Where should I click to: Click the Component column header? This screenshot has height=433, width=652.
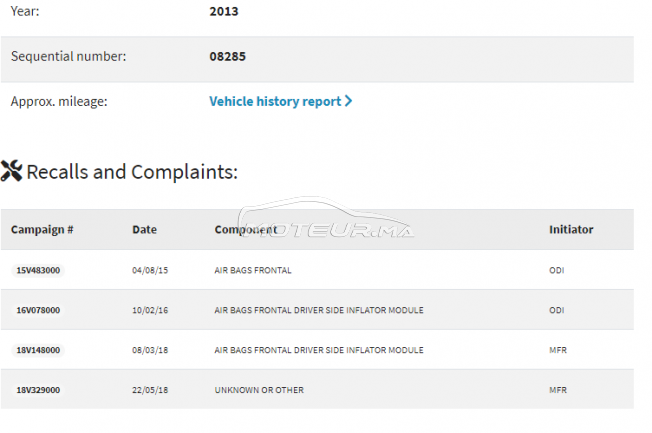245,229
